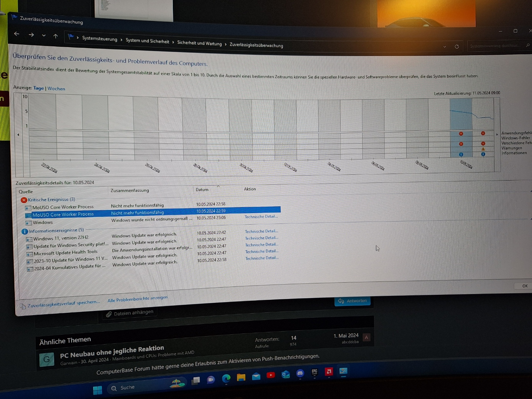
Task: Click the blue information icon in the last chart column
Action: pyautogui.click(x=483, y=154)
